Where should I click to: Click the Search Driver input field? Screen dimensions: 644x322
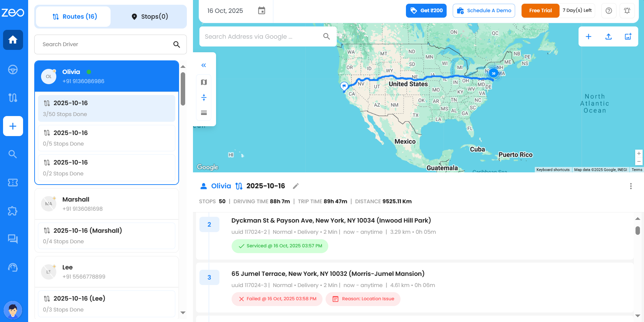(105, 44)
